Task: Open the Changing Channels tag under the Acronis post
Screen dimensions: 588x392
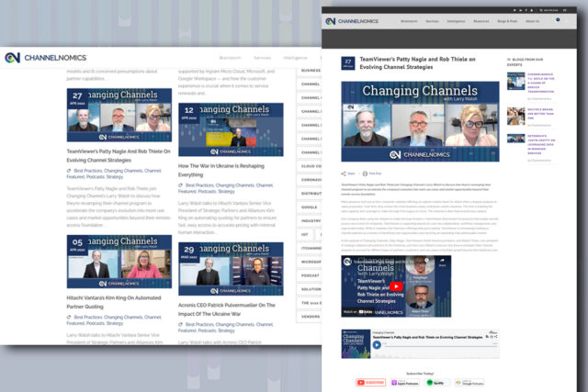Action: (x=235, y=325)
